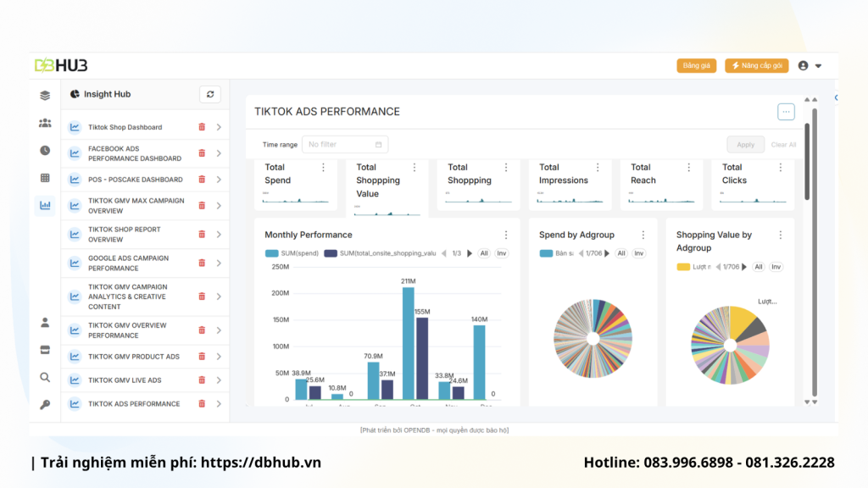Open the Total Spend card options menu
This screenshot has height=488, width=868.
point(325,166)
